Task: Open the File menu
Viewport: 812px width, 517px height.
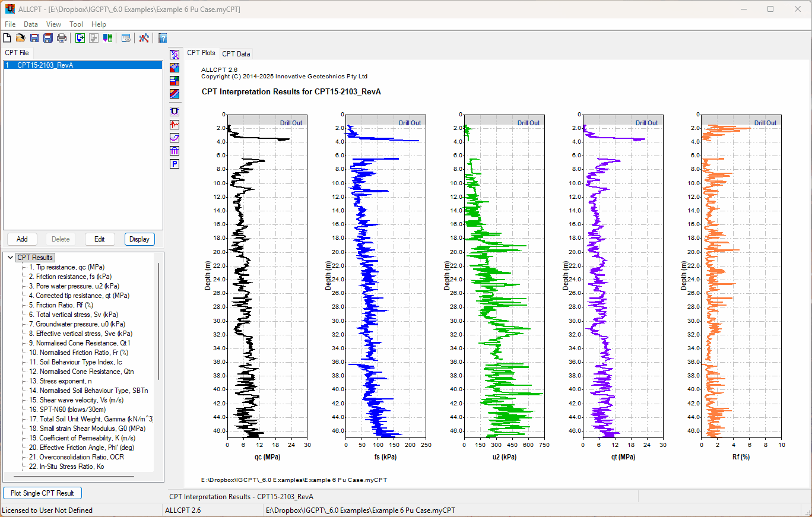Action: point(10,24)
